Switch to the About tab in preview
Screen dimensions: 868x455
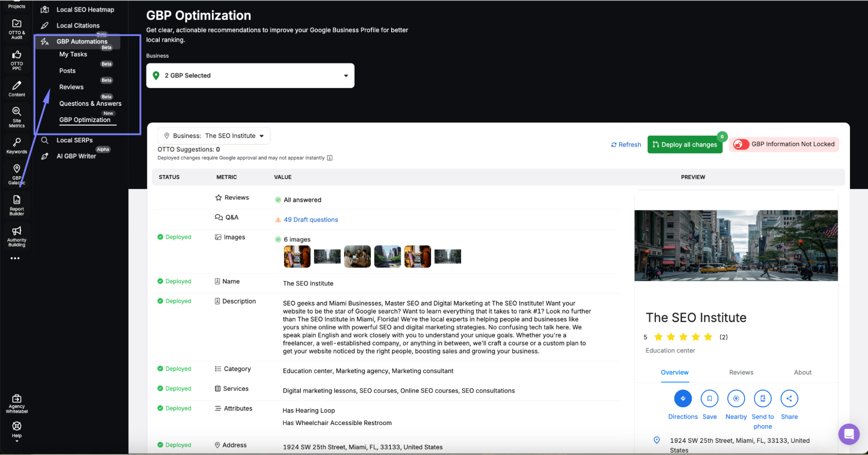coord(802,373)
